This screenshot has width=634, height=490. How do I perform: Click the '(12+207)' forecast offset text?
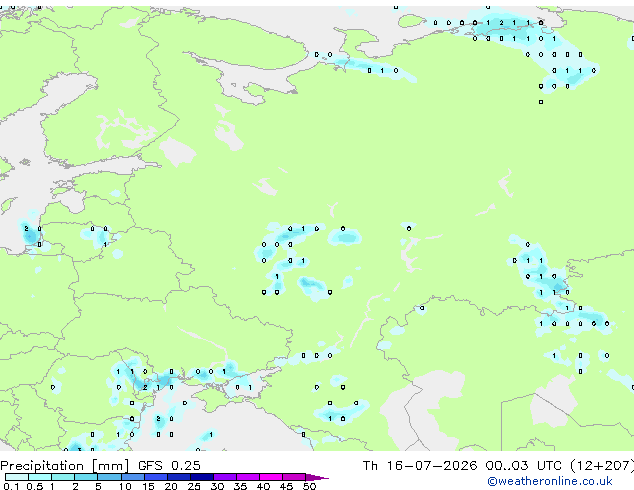[602, 466]
